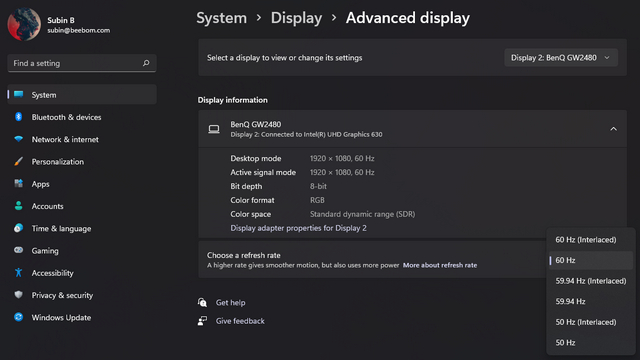This screenshot has height=360, width=640.
Task: Click the Windows Update refresh icon
Action: click(x=18, y=317)
